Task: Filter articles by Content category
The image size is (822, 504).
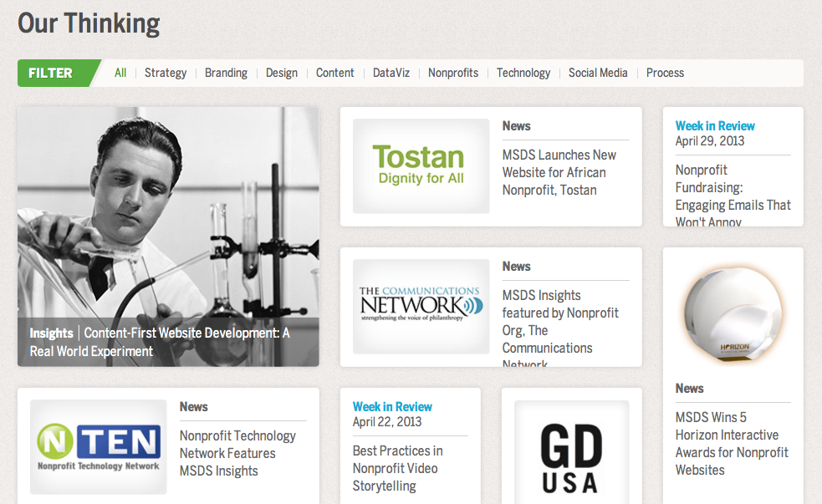Action: tap(335, 73)
